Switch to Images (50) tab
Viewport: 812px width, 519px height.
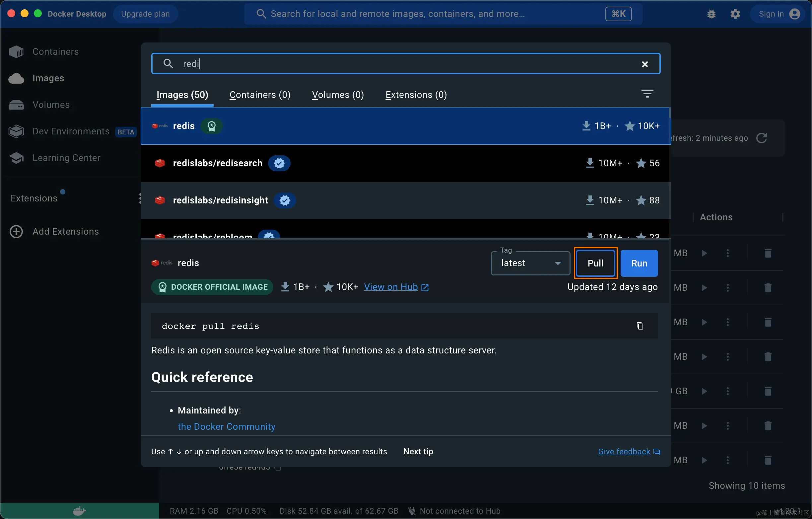(182, 95)
